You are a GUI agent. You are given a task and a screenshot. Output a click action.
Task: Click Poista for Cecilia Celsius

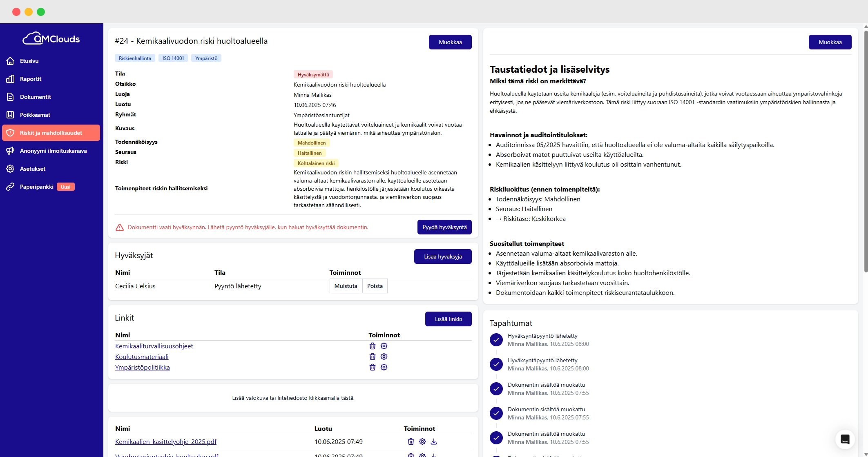click(x=375, y=286)
